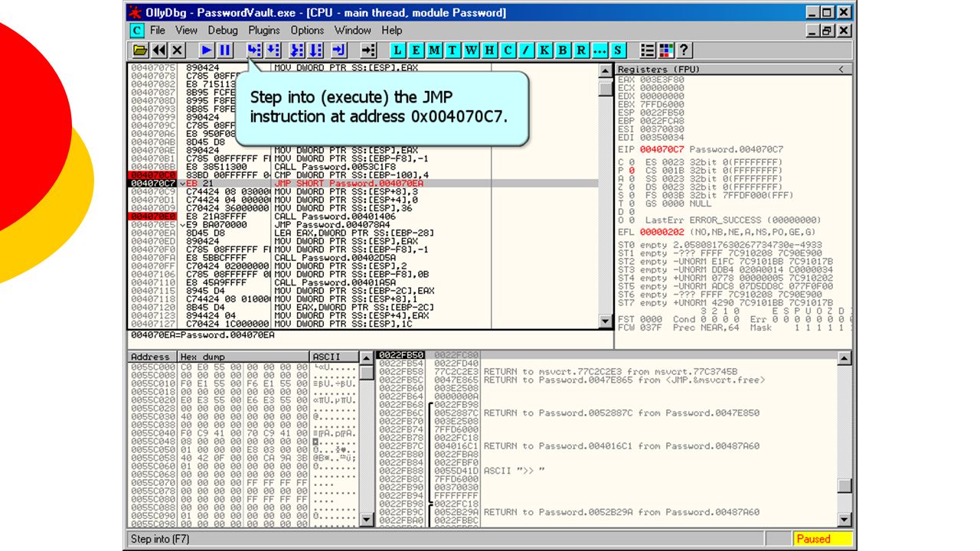Run the program with the play icon
980x551 pixels.
tap(207, 51)
